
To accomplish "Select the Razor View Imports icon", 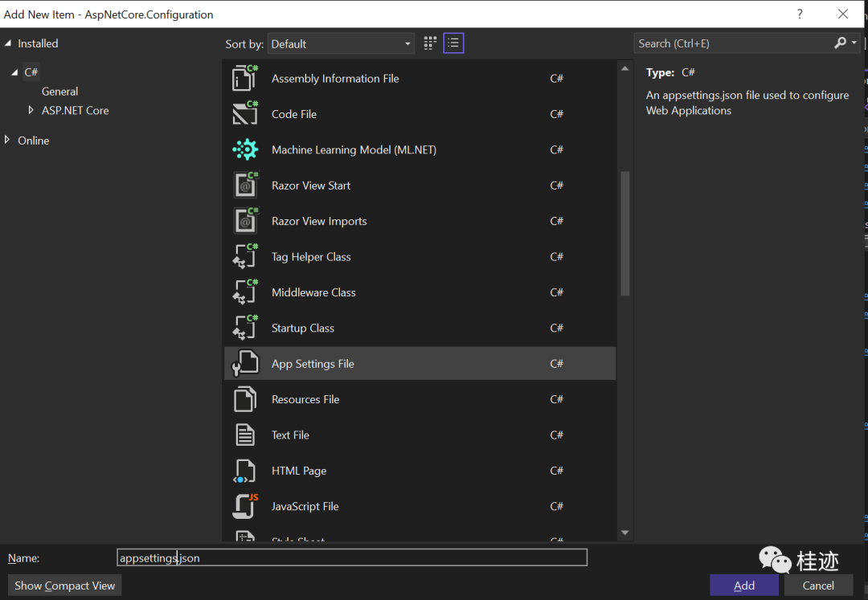I will click(x=245, y=221).
